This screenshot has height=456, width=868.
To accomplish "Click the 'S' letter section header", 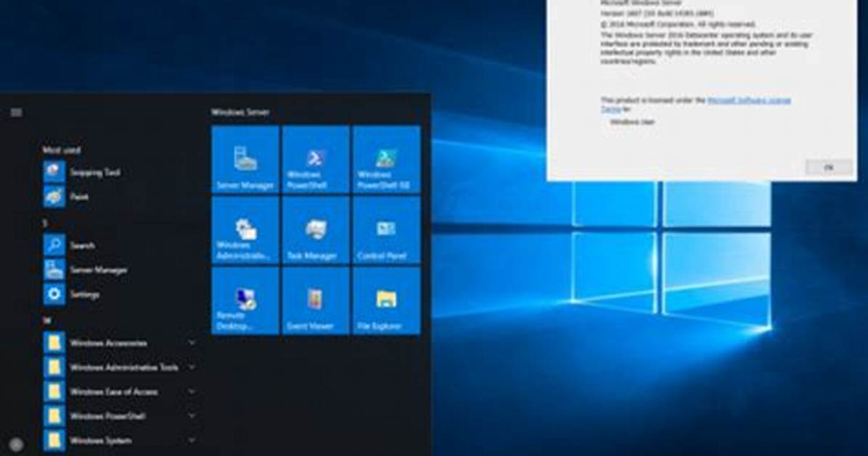I will click(46, 223).
